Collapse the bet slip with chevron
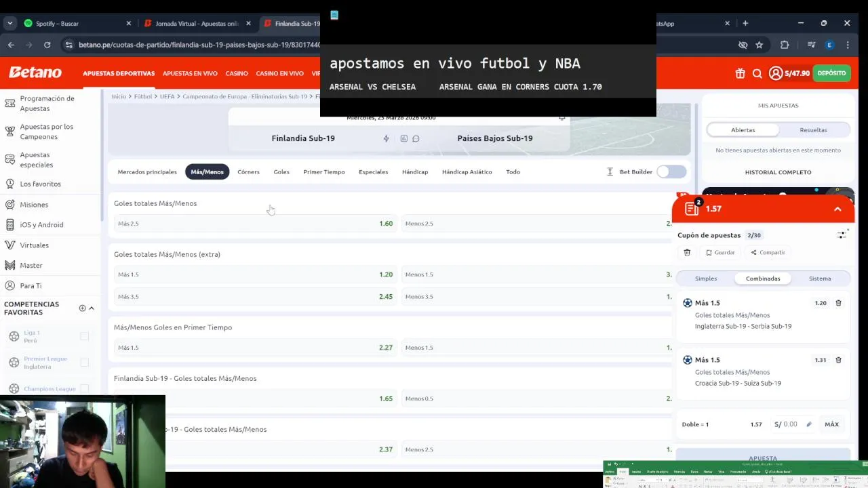868x488 pixels. (837, 209)
